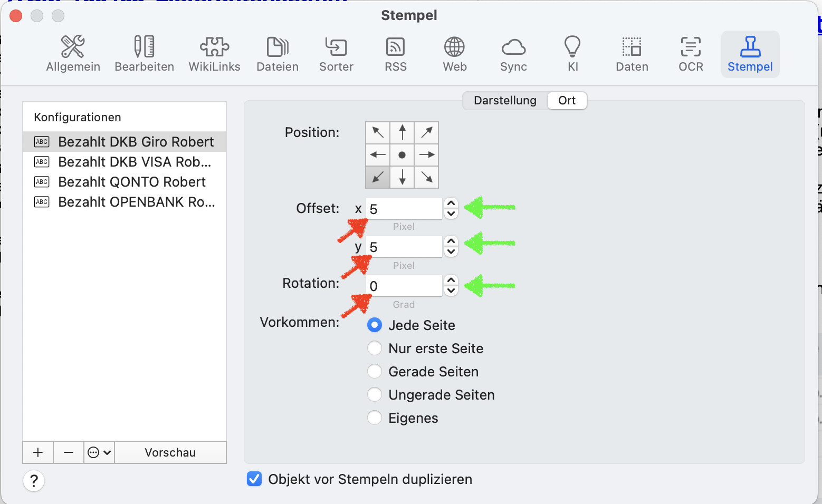Click the Rotation stepper arrows
822x504 pixels.
click(451, 286)
